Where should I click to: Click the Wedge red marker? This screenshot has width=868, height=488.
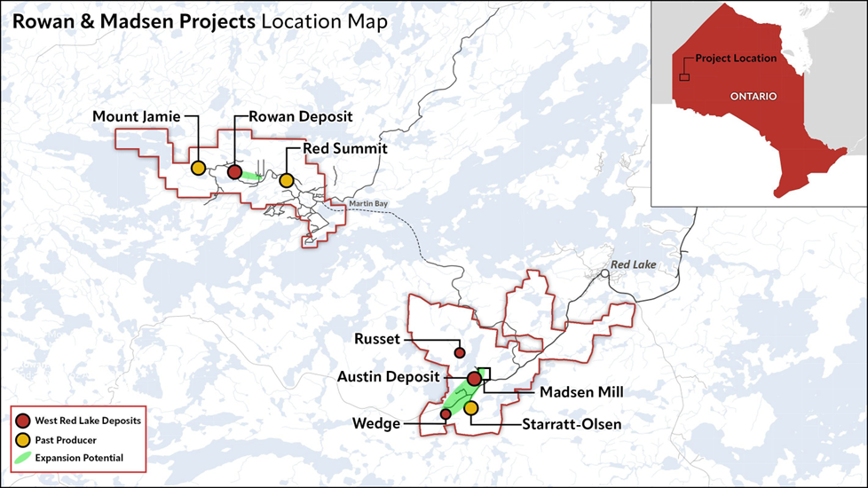446,413
